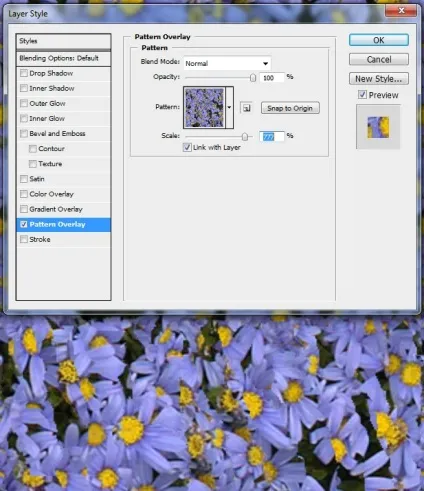Screen dimensions: 424x491
Task: Tick the Inner Glow checkbox
Action: coord(24,118)
